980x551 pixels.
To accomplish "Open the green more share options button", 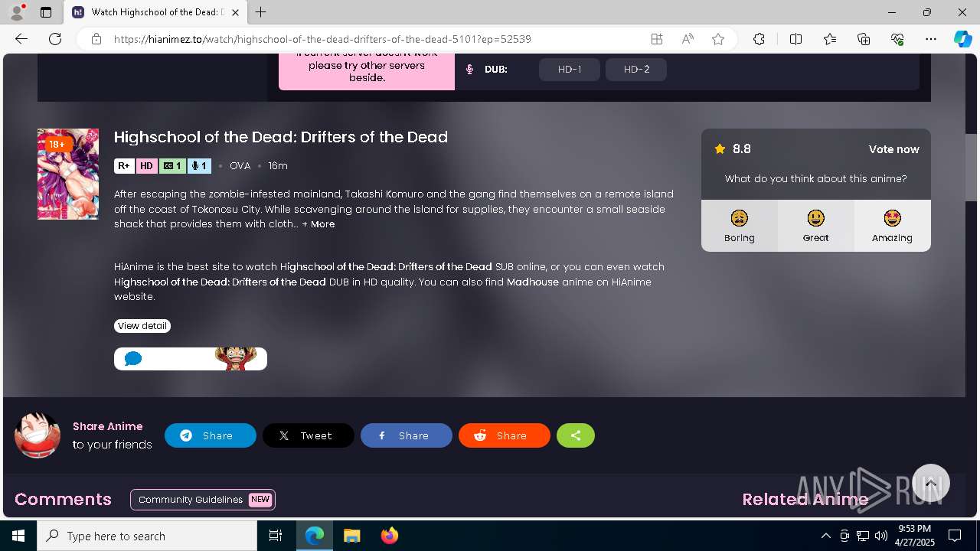I will click(x=576, y=435).
